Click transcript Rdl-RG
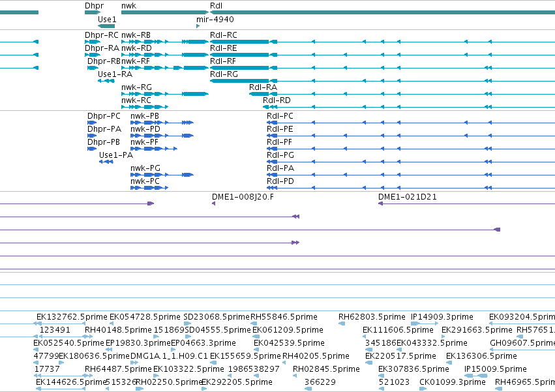This screenshot has width=555, height=392. (224, 74)
